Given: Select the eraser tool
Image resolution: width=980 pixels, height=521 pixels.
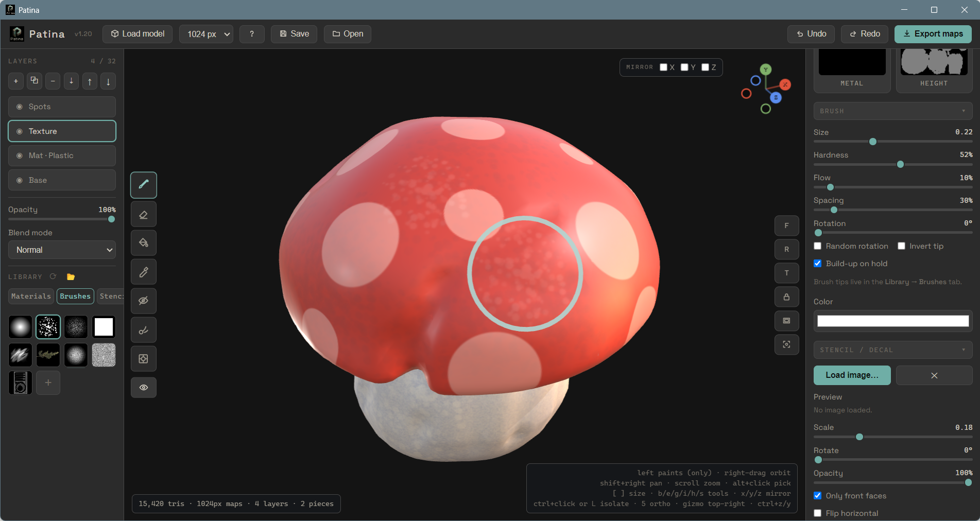Looking at the screenshot, I should point(144,214).
